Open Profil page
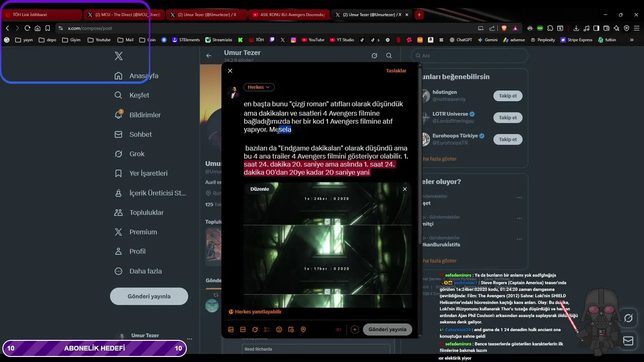Screen dimensions: 644x362 (130, 251)
